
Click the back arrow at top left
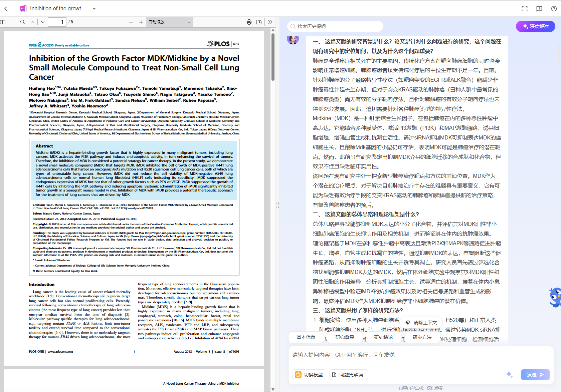pos(6,9)
